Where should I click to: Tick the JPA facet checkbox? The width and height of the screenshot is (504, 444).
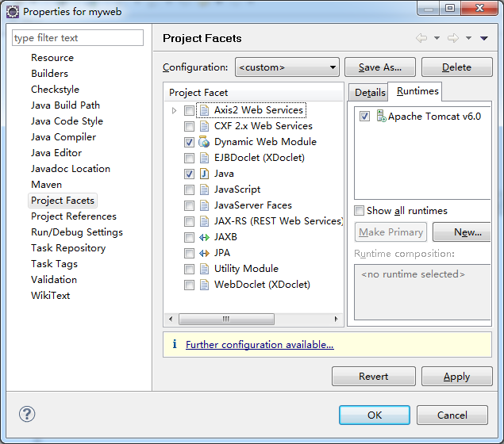[x=189, y=253]
